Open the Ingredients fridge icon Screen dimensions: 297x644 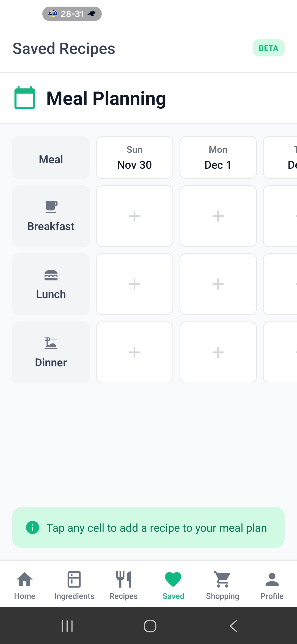[x=74, y=579]
